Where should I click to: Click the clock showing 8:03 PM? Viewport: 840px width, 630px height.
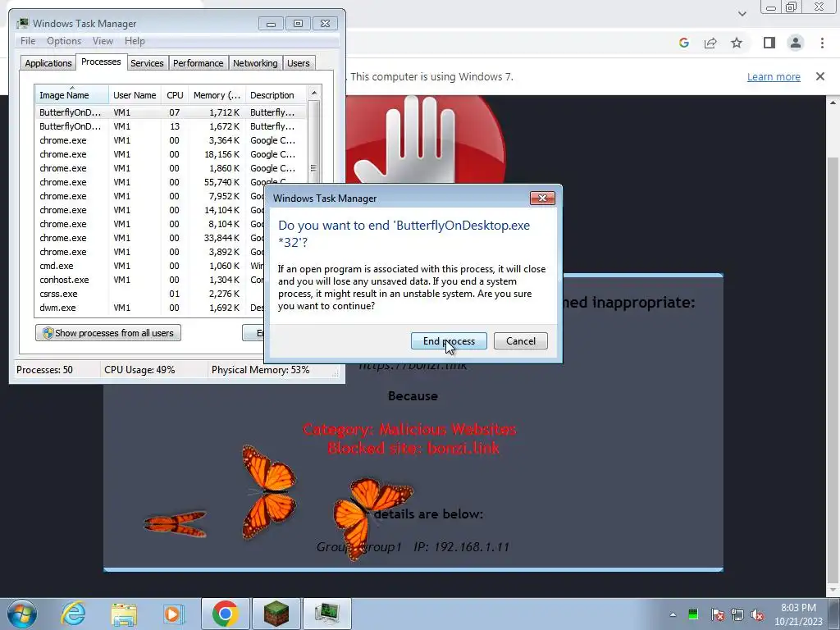pyautogui.click(x=798, y=608)
